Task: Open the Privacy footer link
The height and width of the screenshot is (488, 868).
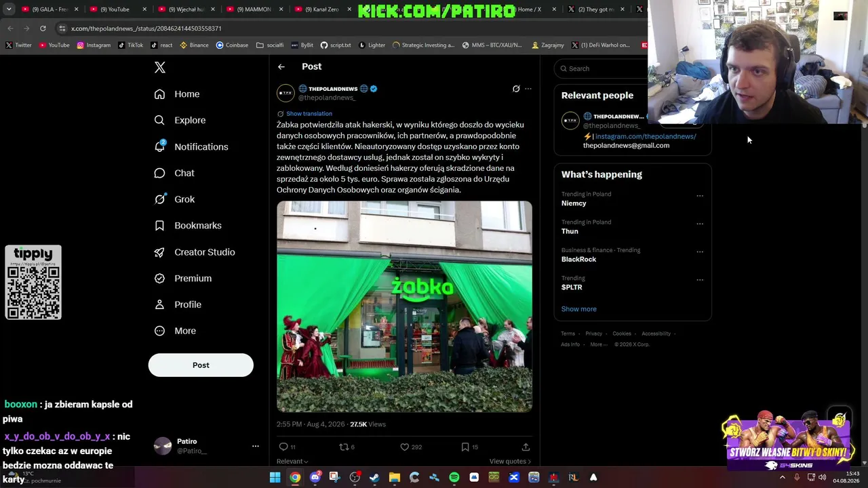Action: (593, 333)
